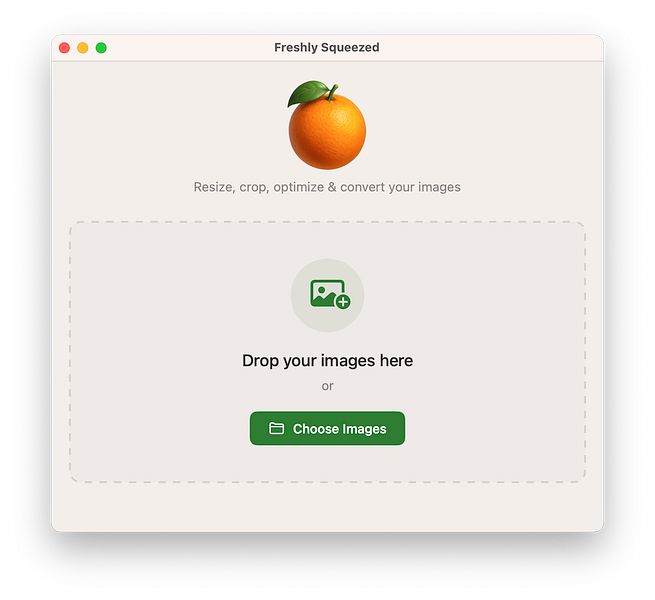Open file picker with Choose Images button
The width and height of the screenshot is (655, 600).
(327, 428)
